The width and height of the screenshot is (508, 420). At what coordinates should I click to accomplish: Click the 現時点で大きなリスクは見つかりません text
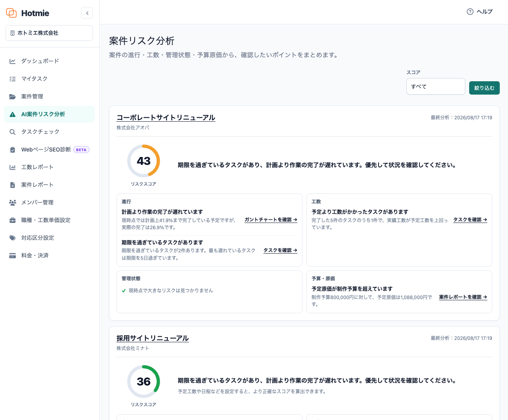tap(171, 291)
